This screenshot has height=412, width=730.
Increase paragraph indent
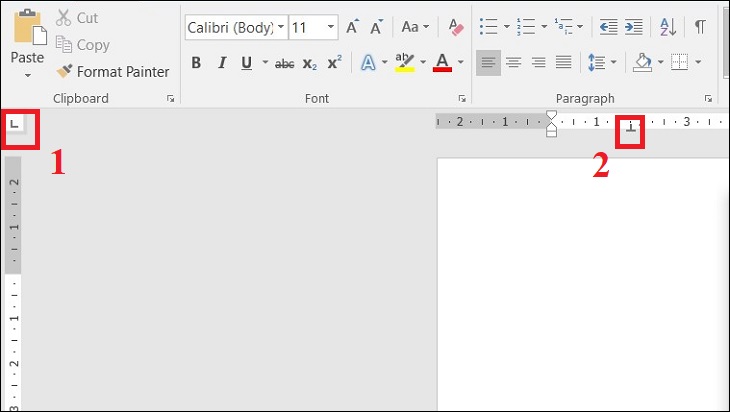[x=633, y=26]
